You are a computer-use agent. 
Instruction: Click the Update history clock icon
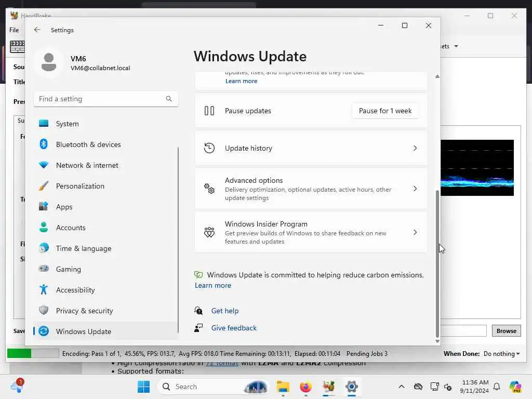(x=209, y=148)
